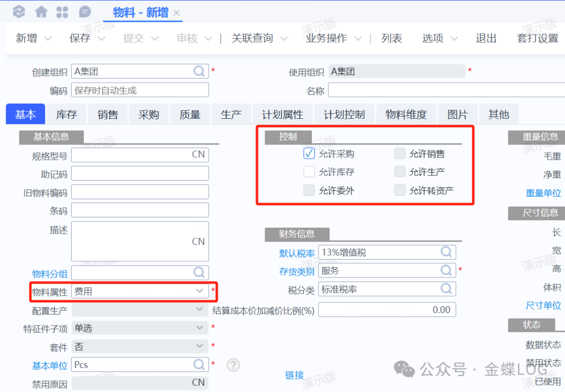
Task: Click the magnifier in 默认税率 field
Action: [446, 252]
